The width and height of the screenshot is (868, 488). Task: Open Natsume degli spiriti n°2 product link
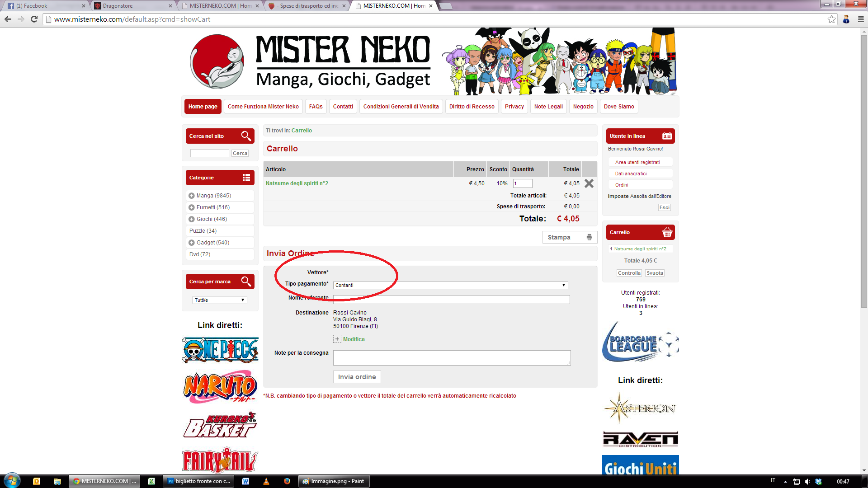pyautogui.click(x=297, y=183)
